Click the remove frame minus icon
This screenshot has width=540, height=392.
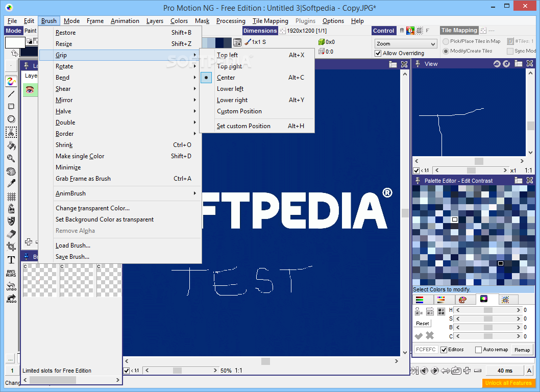click(478, 371)
